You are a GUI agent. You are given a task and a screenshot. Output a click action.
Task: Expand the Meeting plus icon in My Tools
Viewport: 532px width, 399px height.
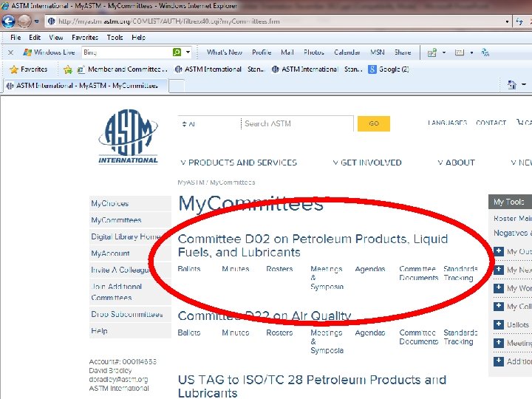click(x=499, y=342)
